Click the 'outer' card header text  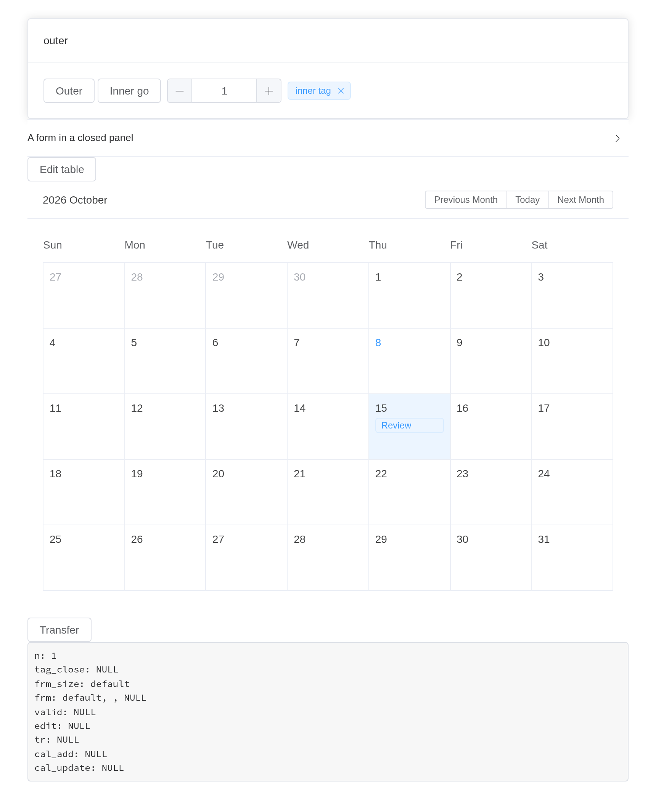coord(56,41)
